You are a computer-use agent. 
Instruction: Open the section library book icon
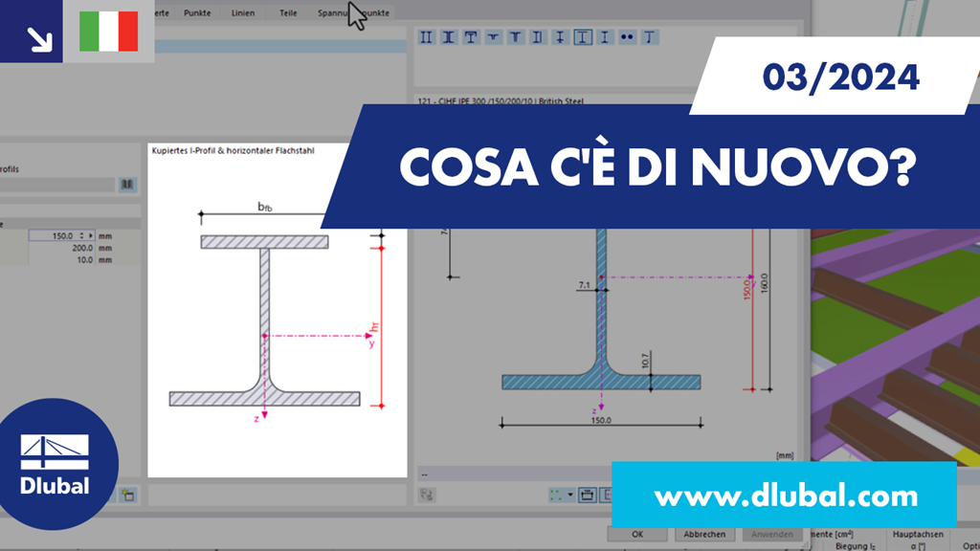[127, 185]
